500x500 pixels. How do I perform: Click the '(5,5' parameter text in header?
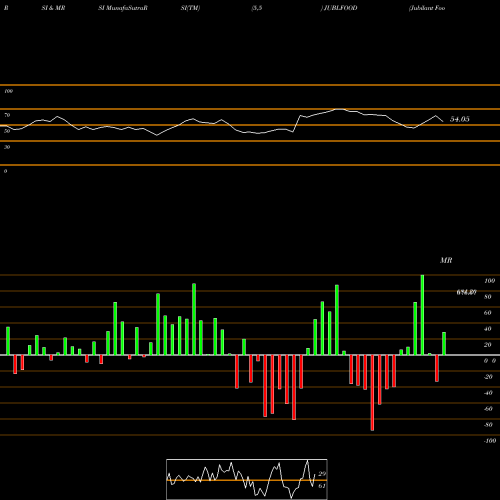tap(257, 8)
